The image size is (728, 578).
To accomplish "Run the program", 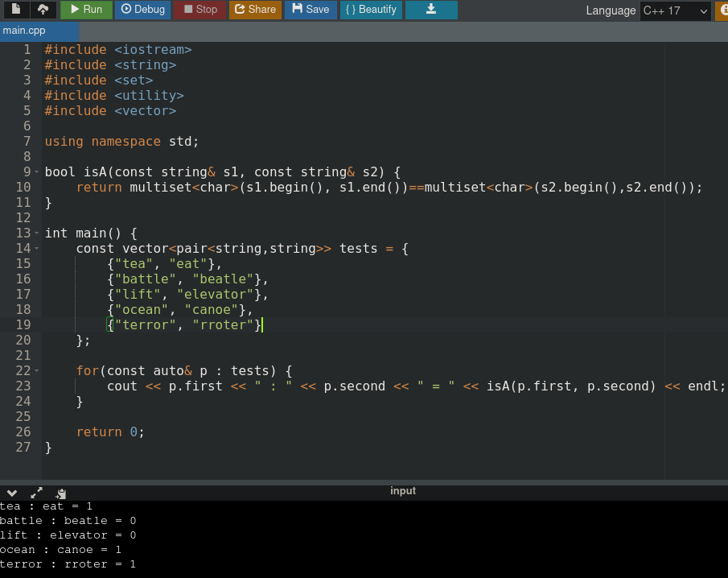I will point(86,10).
